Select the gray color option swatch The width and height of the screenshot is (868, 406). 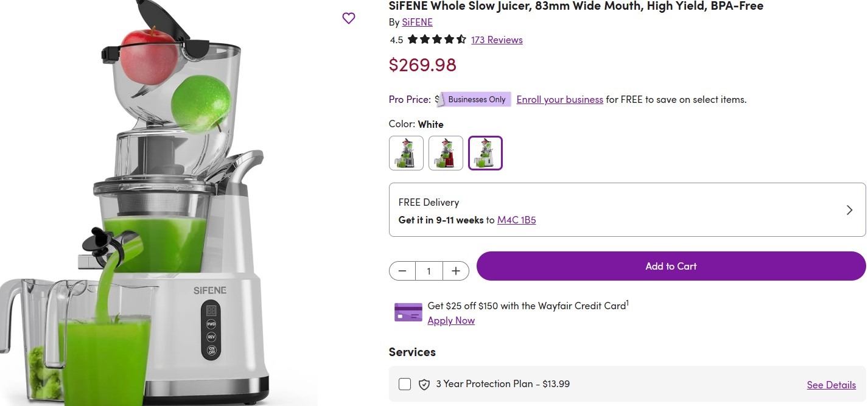coord(406,153)
